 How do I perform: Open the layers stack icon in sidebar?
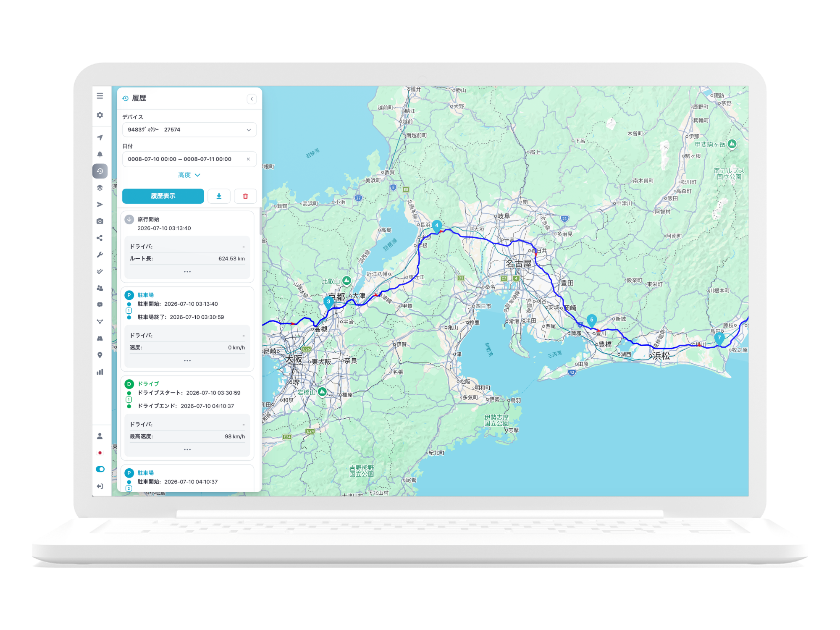100,188
